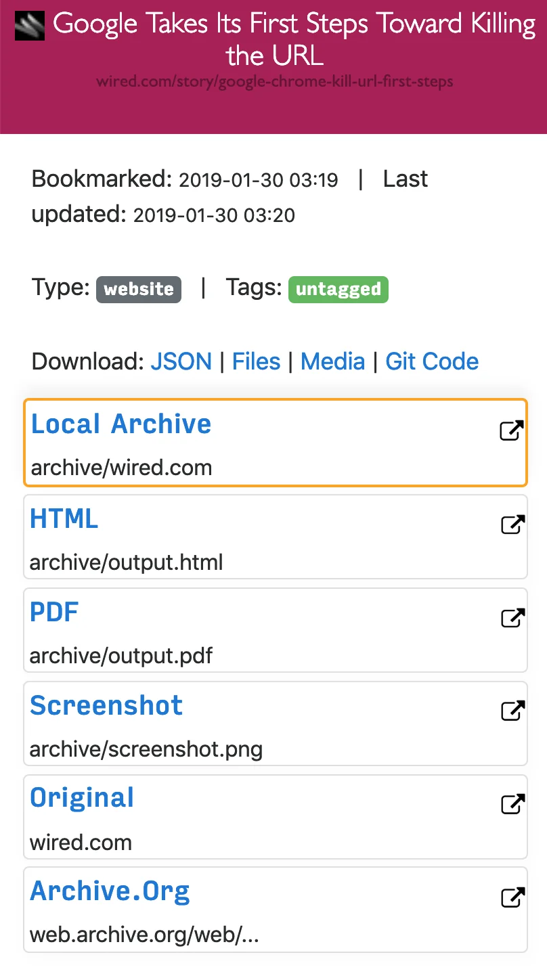This screenshot has width=547, height=980.
Task: Open the Local Archive external link icon
Action: (512, 429)
